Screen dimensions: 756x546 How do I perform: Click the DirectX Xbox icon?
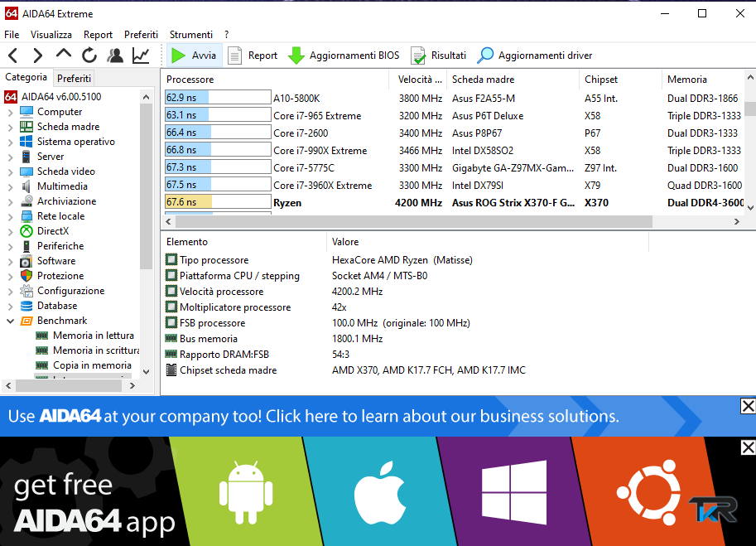26,231
